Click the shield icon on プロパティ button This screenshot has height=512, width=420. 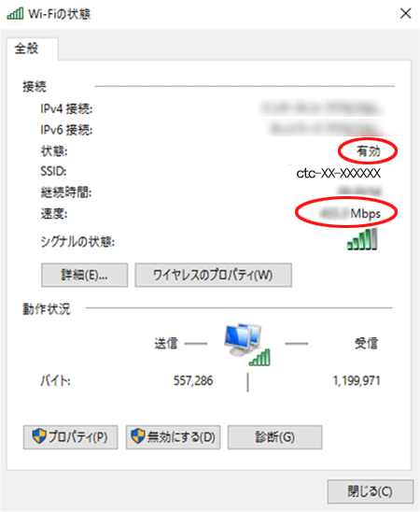pos(39,436)
